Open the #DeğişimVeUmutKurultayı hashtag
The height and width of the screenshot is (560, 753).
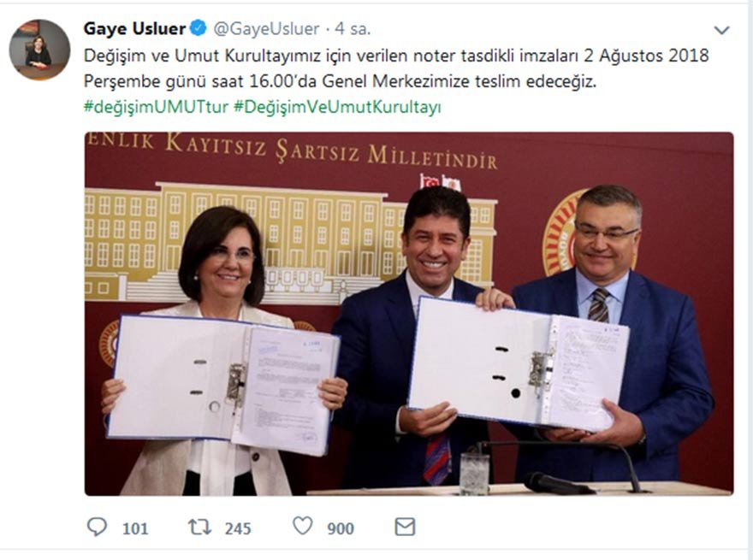pos(337,107)
